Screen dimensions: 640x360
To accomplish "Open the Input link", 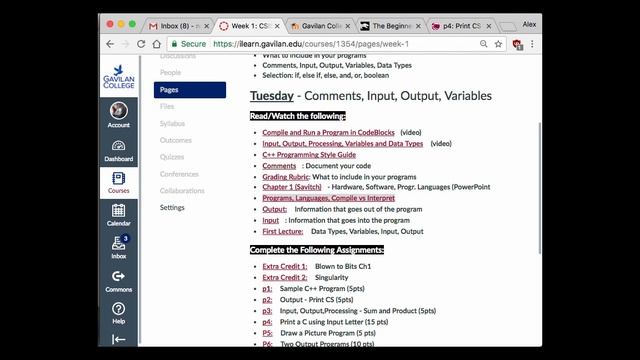I will pyautogui.click(x=271, y=220).
